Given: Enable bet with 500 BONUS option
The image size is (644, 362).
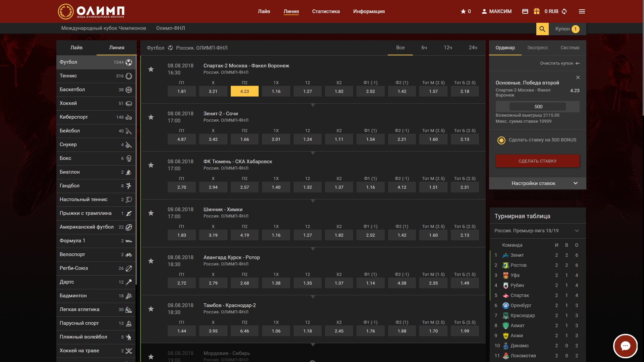Looking at the screenshot, I should point(501,140).
